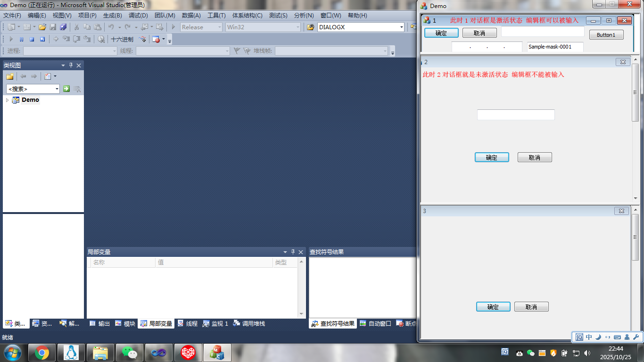The width and height of the screenshot is (644, 362).
Task: Click the Cut scissors icon
Action: 76,27
